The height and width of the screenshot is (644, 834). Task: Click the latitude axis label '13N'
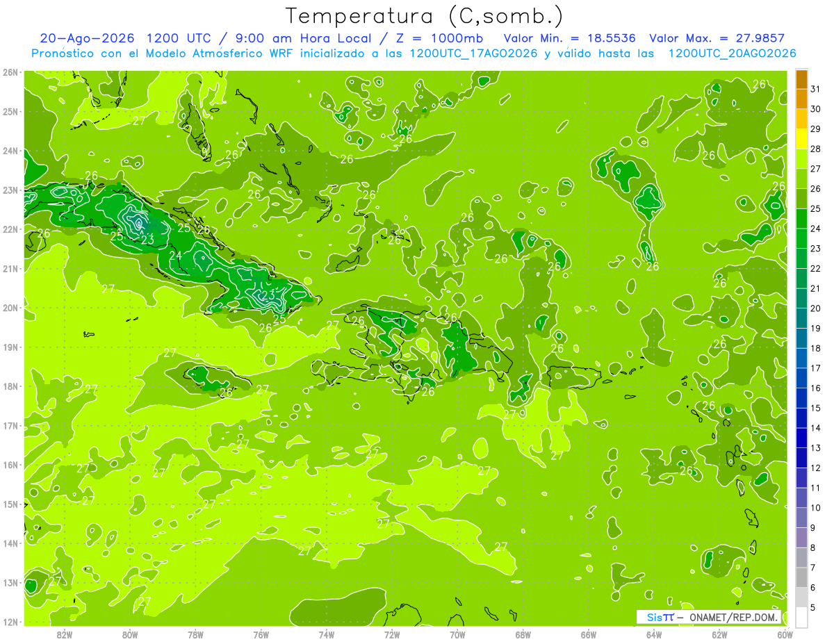[10, 582]
